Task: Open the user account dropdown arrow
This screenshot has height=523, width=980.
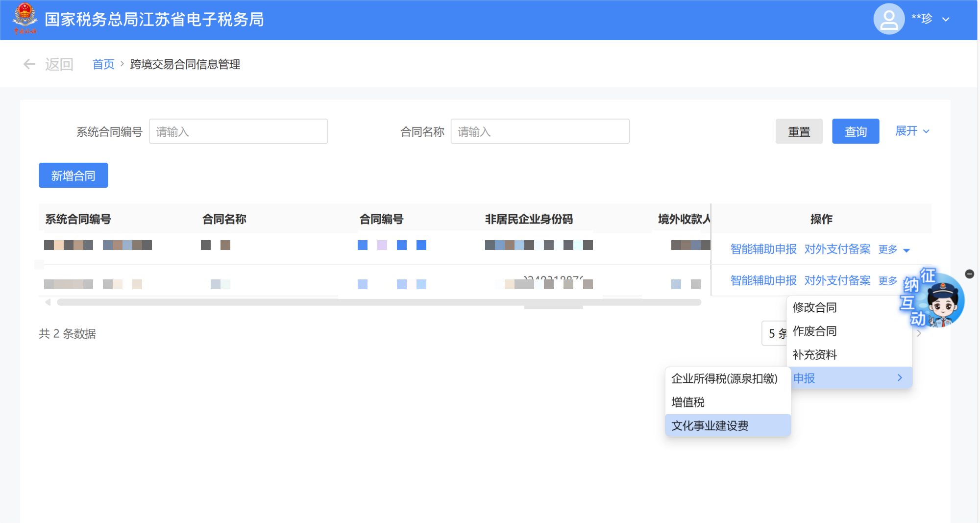Action: click(946, 20)
